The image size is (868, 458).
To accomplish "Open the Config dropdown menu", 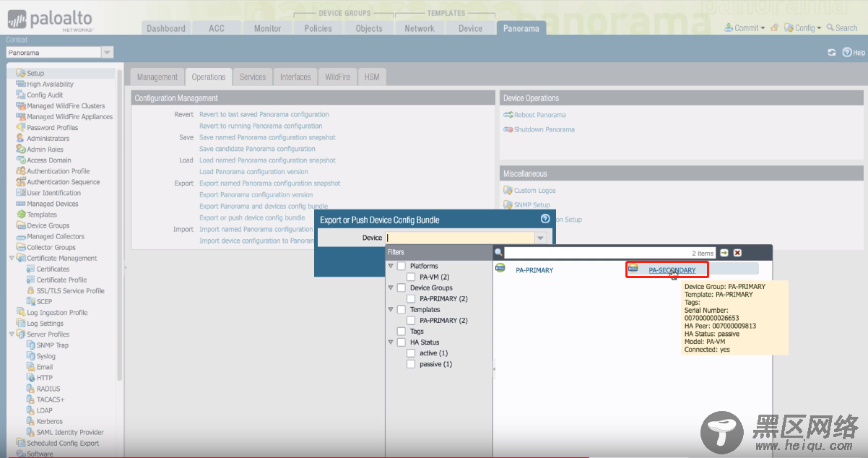I will coord(803,28).
